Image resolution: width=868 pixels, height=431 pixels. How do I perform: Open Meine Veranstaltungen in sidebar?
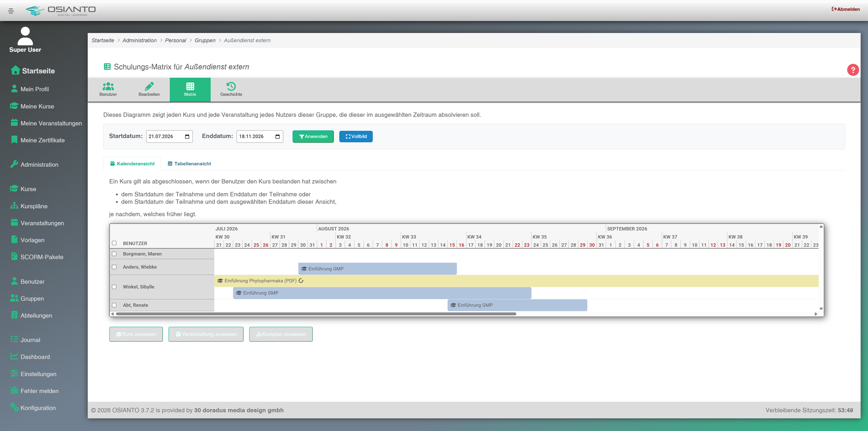click(x=46, y=123)
